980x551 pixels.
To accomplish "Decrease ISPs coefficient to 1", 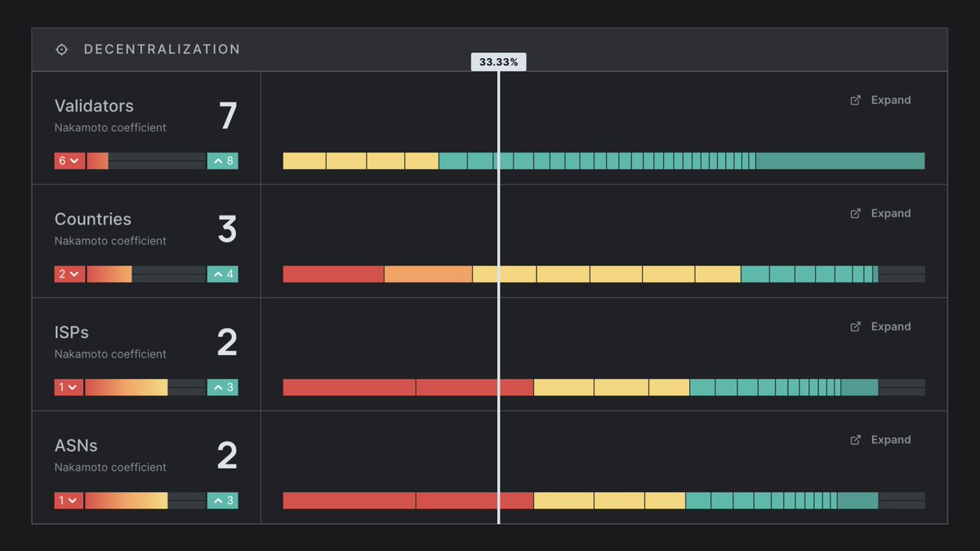I will point(69,387).
